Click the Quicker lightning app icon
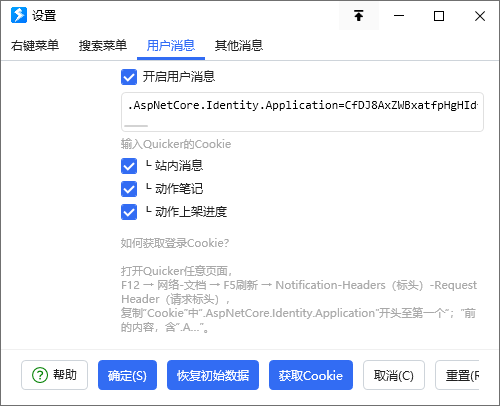 pyautogui.click(x=19, y=15)
